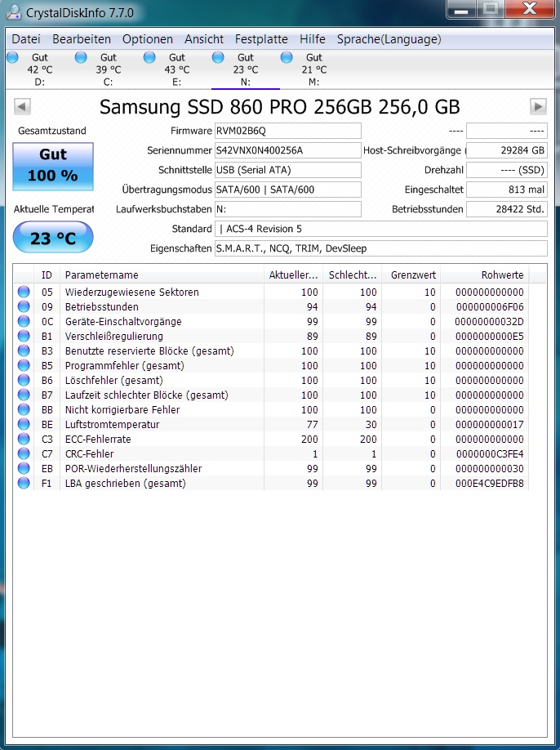Click the Samsung SSD 860 PRO model title

[x=279, y=107]
